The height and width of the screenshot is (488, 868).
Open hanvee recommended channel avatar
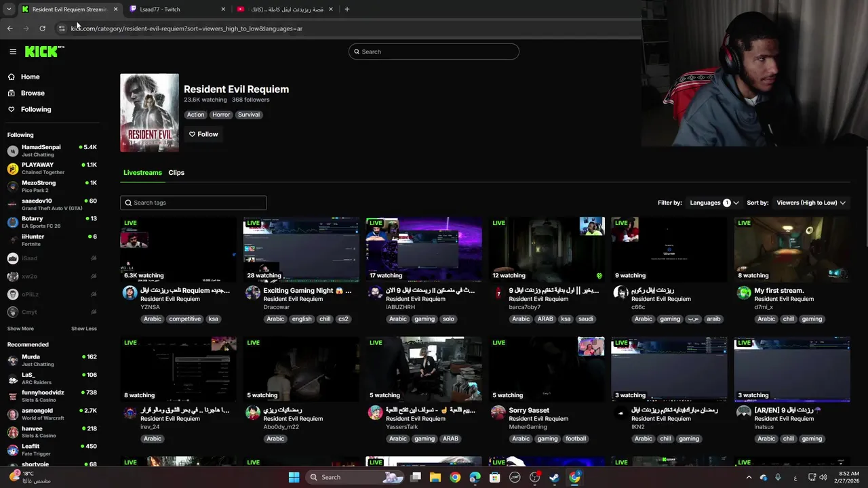(x=13, y=432)
